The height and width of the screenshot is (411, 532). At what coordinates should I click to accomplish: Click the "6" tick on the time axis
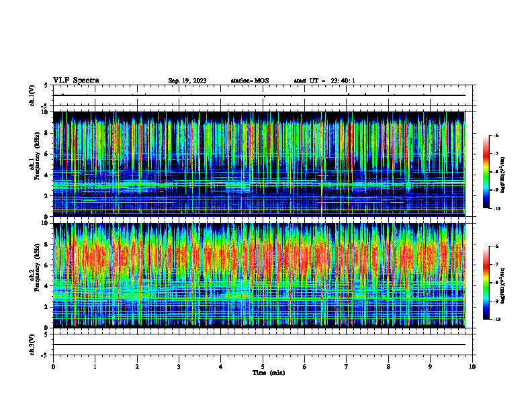(x=305, y=367)
